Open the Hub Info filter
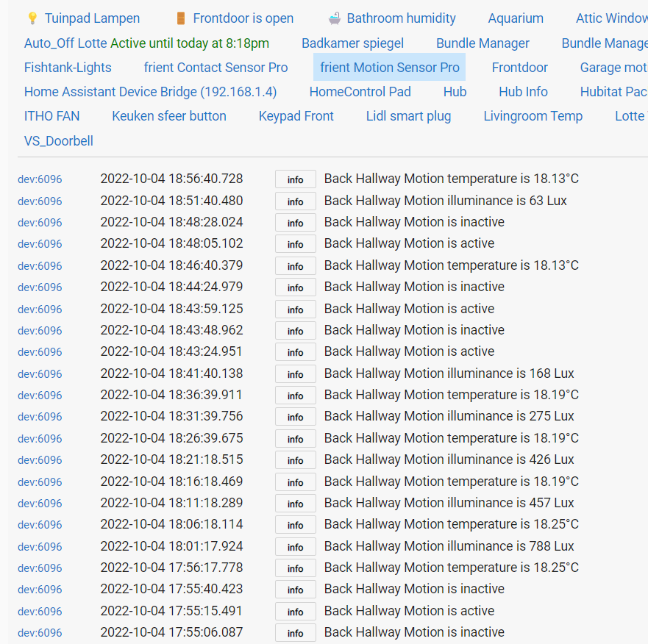Viewport: 648px width, 644px height. tap(523, 92)
